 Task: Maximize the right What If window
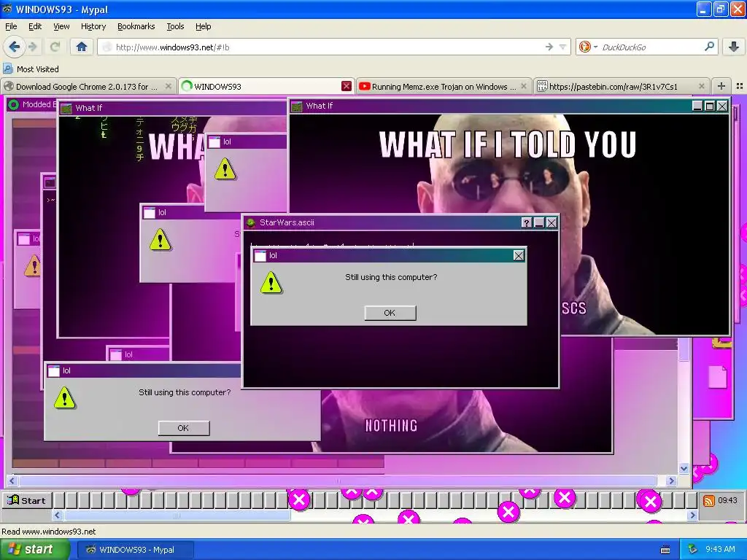[x=709, y=106]
